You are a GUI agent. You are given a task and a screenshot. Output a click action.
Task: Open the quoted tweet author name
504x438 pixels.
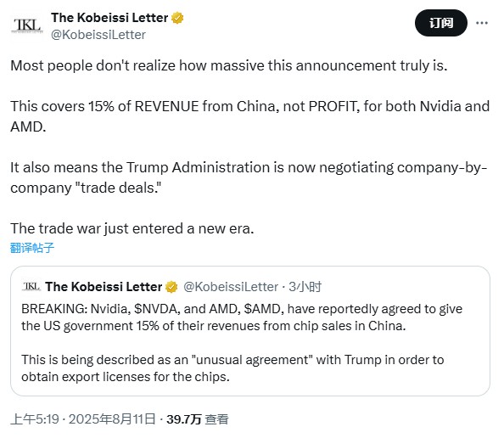tap(104, 287)
